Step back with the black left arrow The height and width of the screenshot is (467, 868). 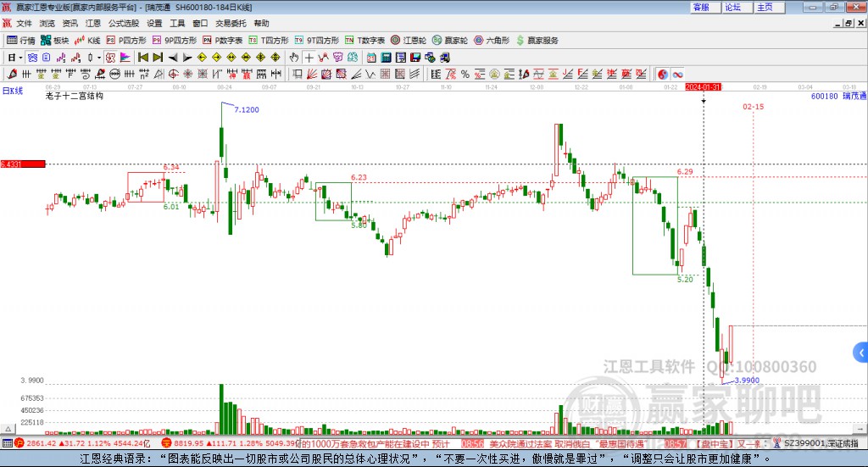click(x=173, y=58)
